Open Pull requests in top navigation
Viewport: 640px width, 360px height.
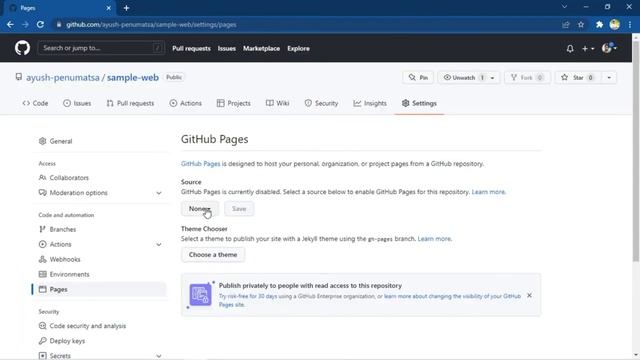pos(191,48)
